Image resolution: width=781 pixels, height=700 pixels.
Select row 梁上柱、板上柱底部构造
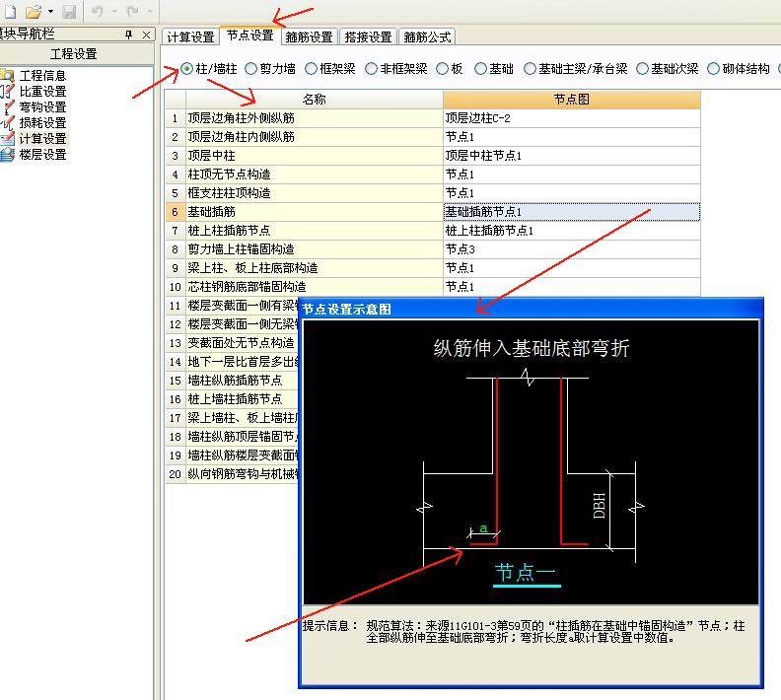point(315,268)
